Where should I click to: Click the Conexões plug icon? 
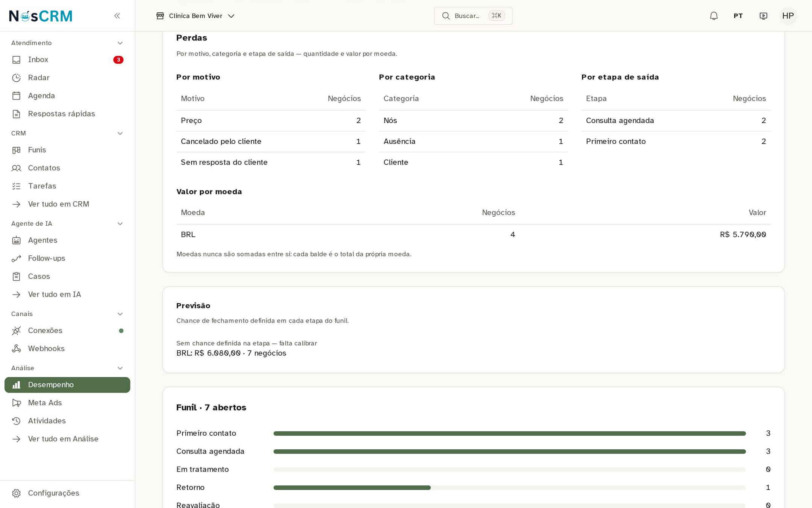point(16,330)
